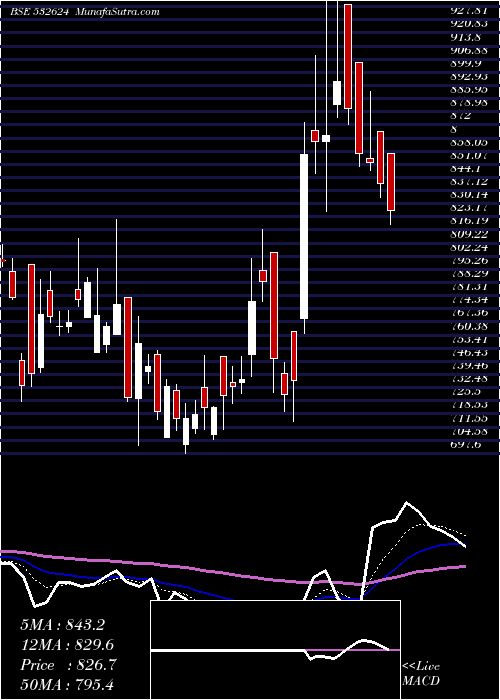Open the MunafaSutra.com watermark link

(x=117, y=12)
